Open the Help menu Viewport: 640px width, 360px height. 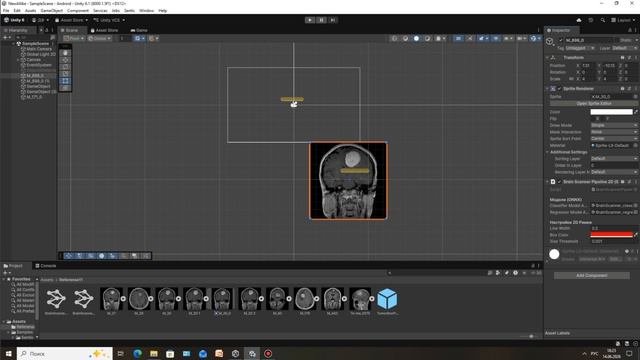(x=162, y=11)
